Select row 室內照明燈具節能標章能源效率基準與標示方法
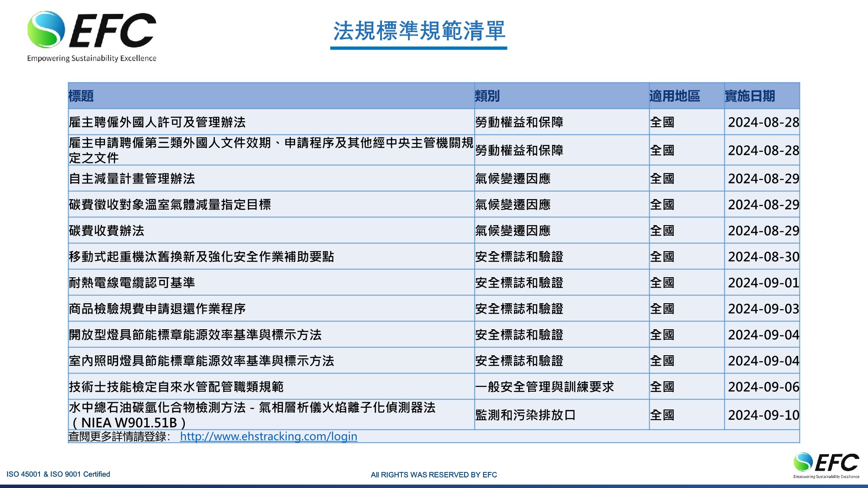 tap(434, 360)
